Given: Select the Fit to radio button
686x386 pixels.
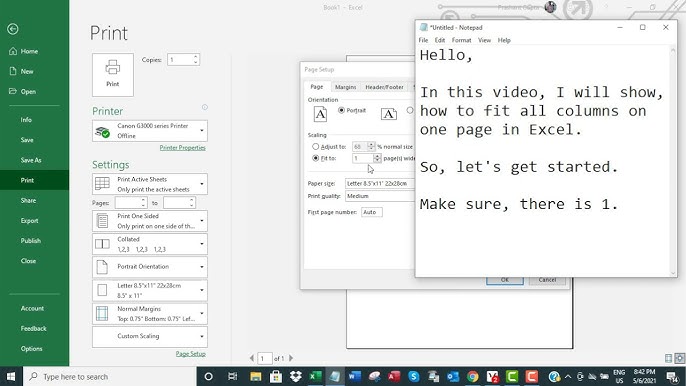Looking at the screenshot, I should tap(315, 158).
